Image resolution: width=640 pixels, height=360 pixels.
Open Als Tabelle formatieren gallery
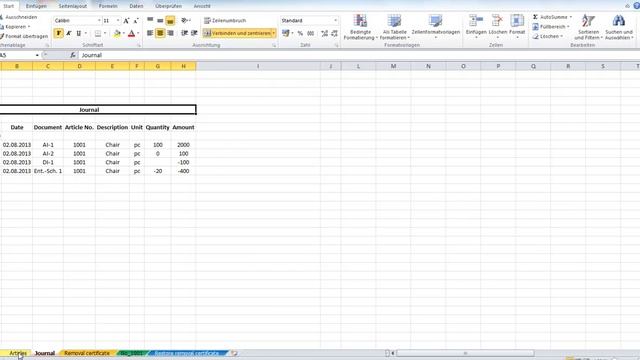[x=394, y=27]
